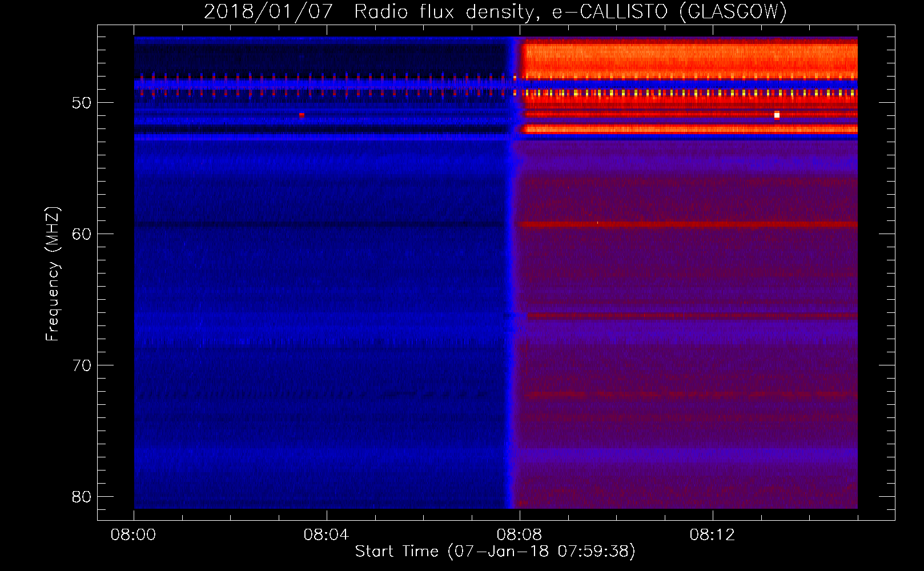Viewport: 924px width, 571px height.
Task: Click the 08:12 time tick label
Action: coord(712,535)
